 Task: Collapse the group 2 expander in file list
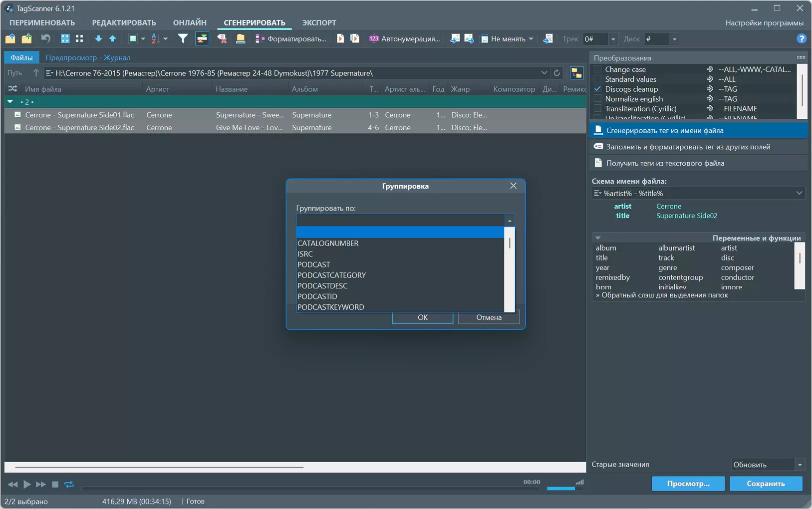(x=10, y=102)
